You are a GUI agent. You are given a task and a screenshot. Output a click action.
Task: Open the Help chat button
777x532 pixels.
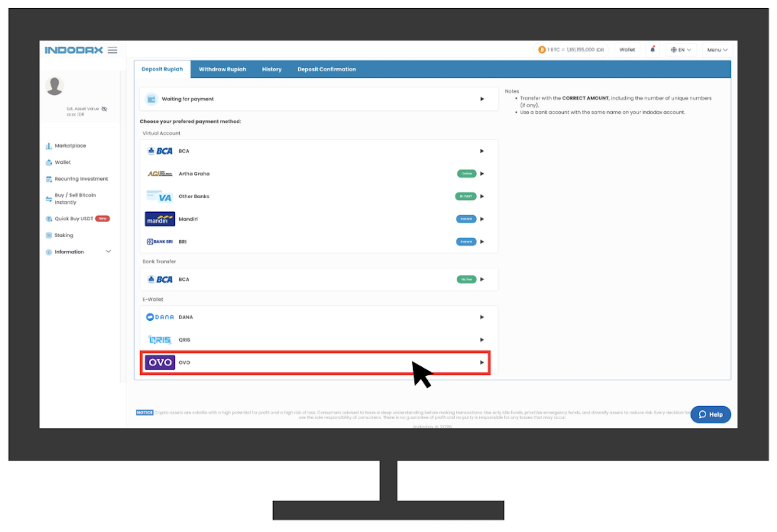[x=711, y=414]
